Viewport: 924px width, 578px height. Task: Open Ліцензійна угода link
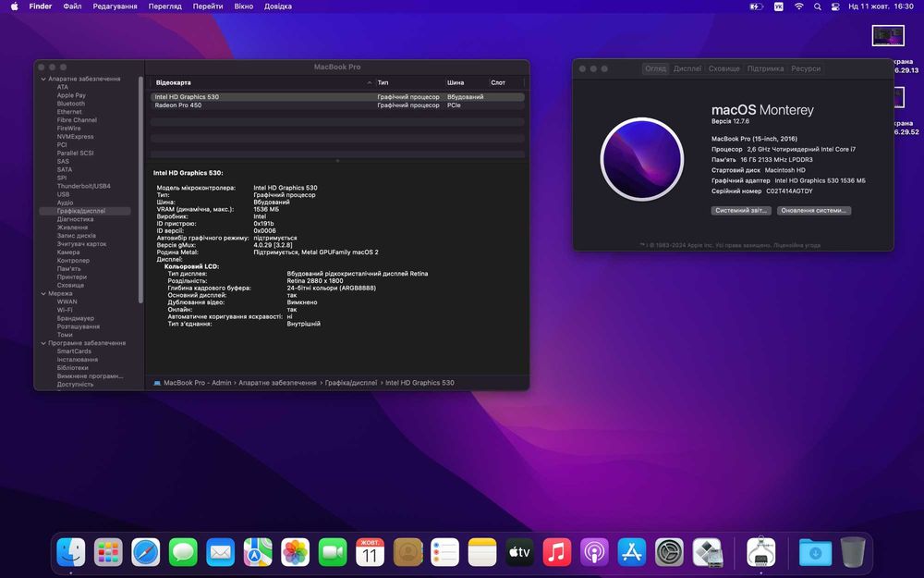coord(796,245)
